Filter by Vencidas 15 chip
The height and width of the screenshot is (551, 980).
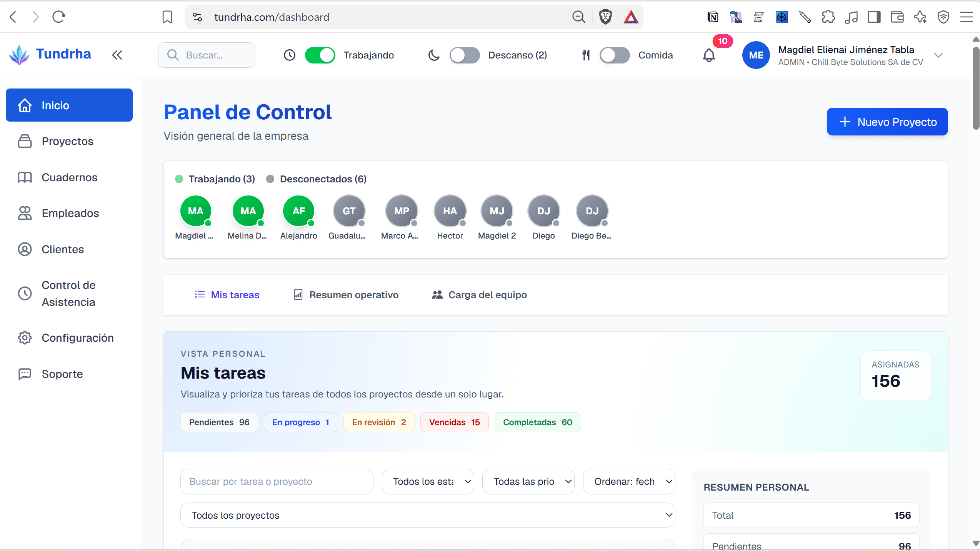[x=454, y=422]
